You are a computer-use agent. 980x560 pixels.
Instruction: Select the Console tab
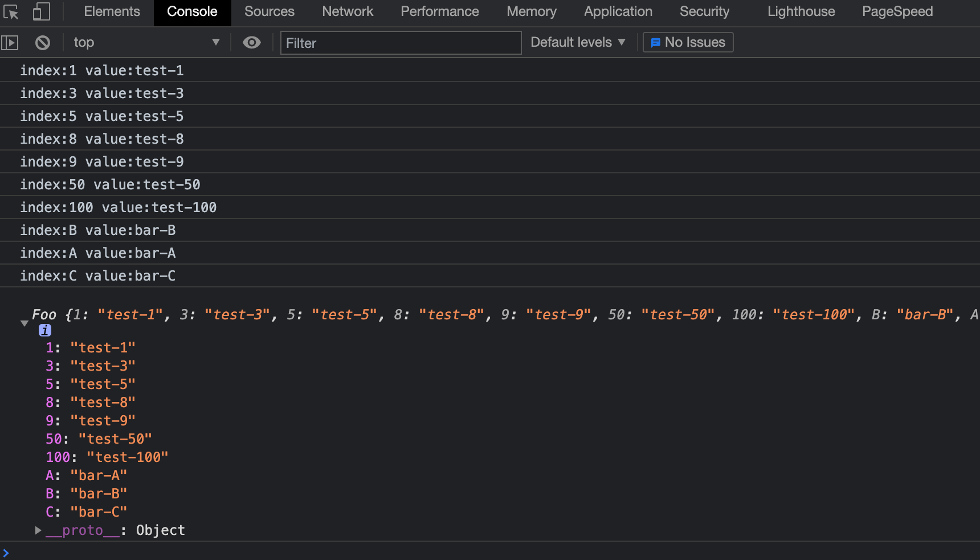[192, 12]
